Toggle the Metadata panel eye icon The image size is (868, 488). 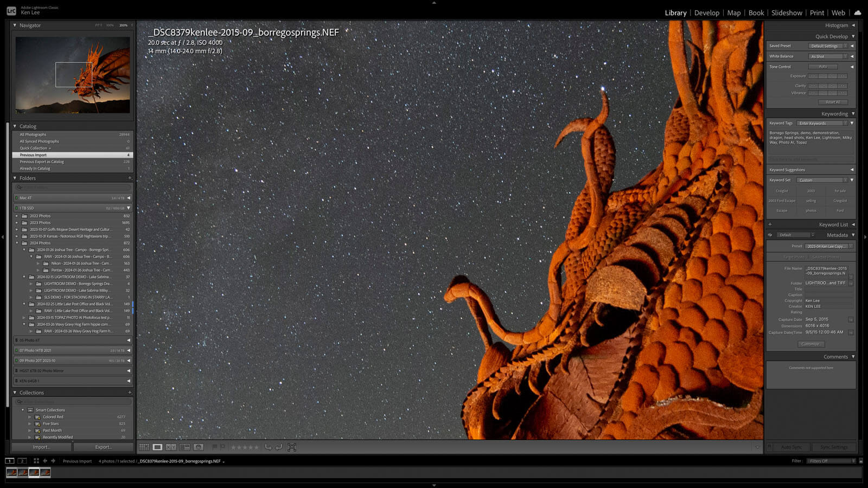(770, 235)
